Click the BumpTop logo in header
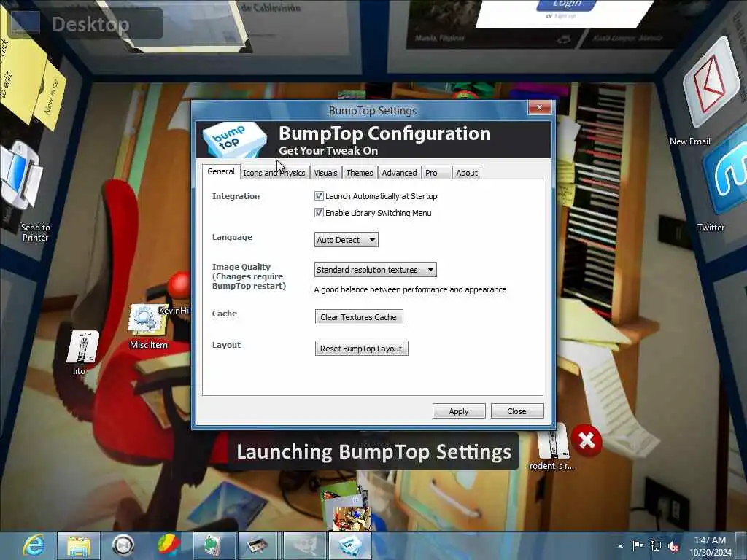This screenshot has width=747, height=560. click(x=233, y=139)
